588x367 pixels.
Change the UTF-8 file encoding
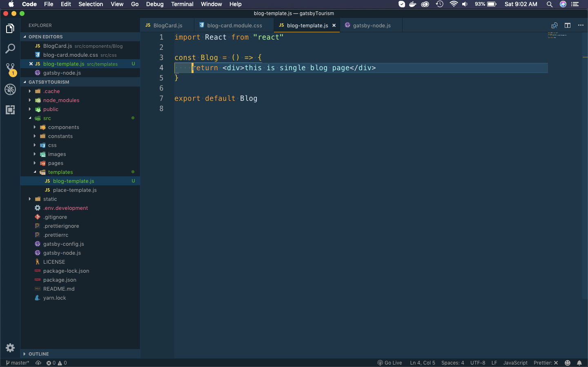click(478, 363)
